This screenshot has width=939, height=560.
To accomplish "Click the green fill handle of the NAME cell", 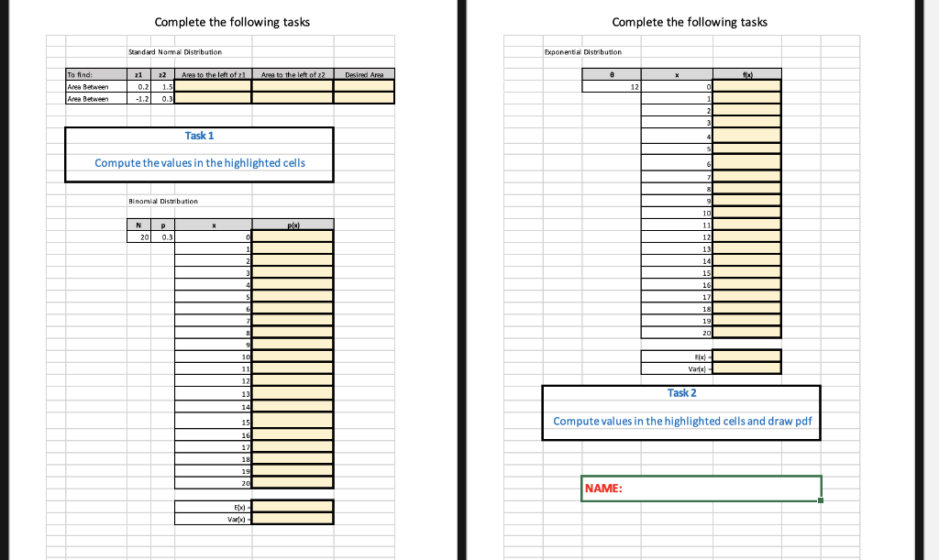I will click(x=821, y=500).
